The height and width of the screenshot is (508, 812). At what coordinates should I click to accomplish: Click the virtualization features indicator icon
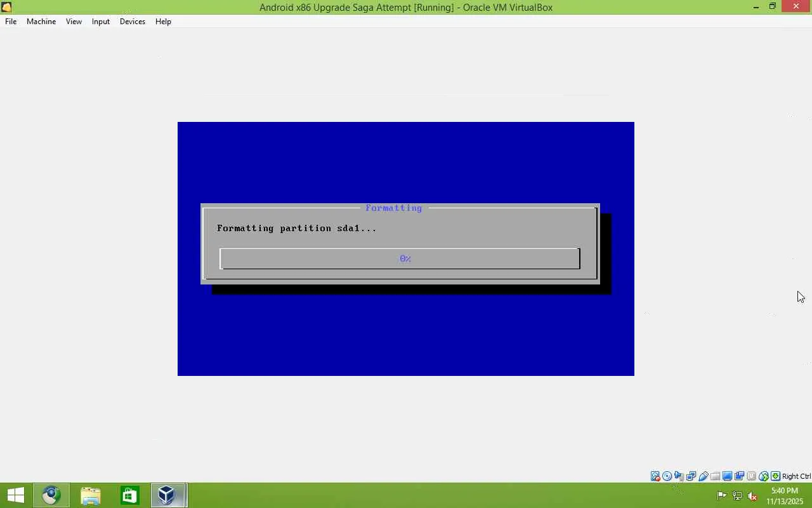click(752, 476)
